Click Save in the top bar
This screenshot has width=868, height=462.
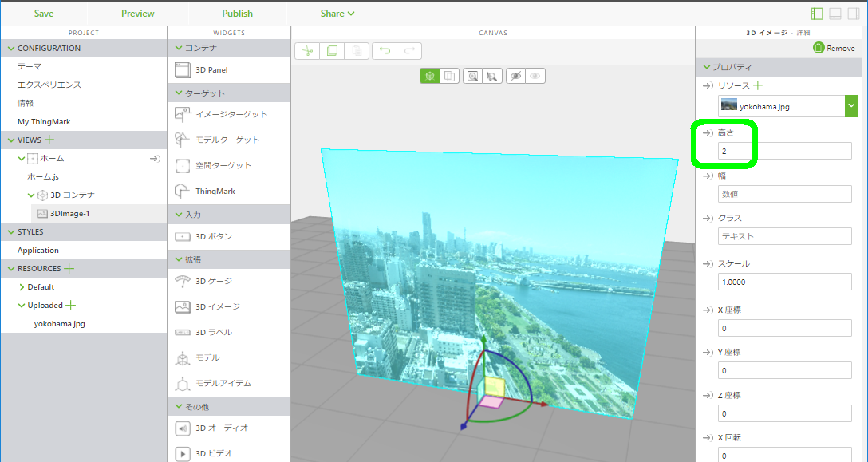[x=44, y=14]
